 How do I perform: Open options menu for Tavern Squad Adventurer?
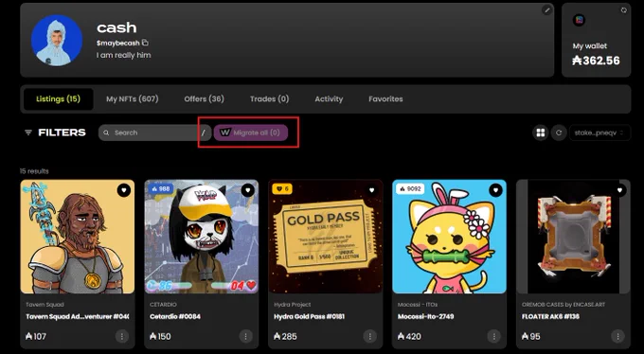121,336
